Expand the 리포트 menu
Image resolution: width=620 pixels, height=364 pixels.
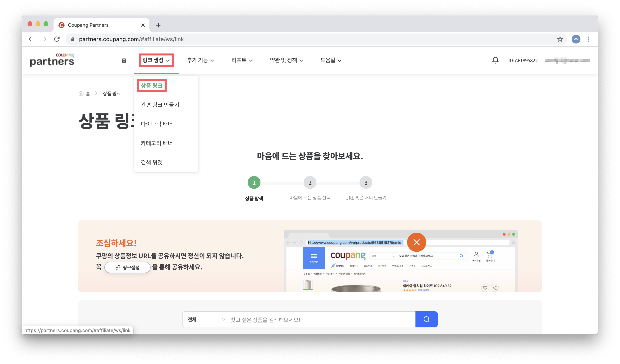tap(242, 60)
